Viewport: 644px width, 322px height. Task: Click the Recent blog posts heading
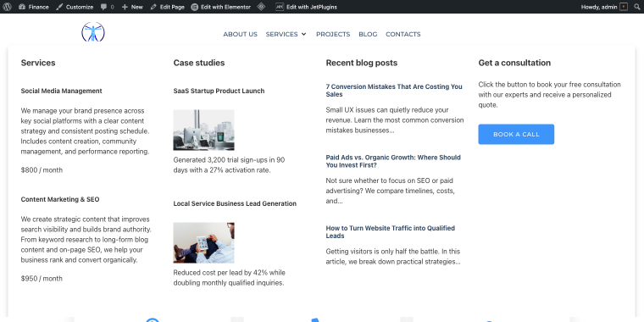click(362, 63)
